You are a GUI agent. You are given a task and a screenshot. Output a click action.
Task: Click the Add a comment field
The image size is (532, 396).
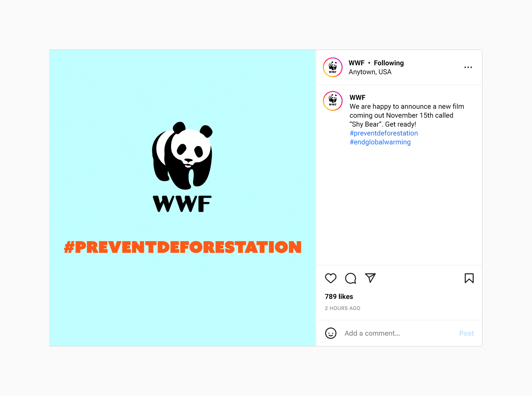pos(399,333)
